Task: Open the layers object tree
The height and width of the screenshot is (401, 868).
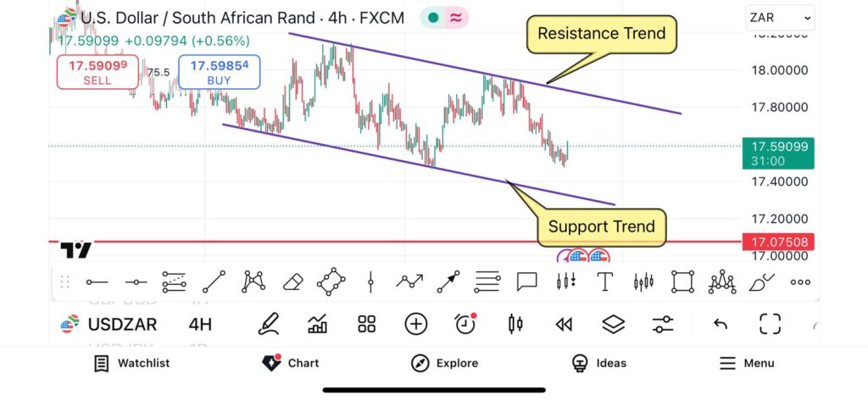Action: click(613, 323)
